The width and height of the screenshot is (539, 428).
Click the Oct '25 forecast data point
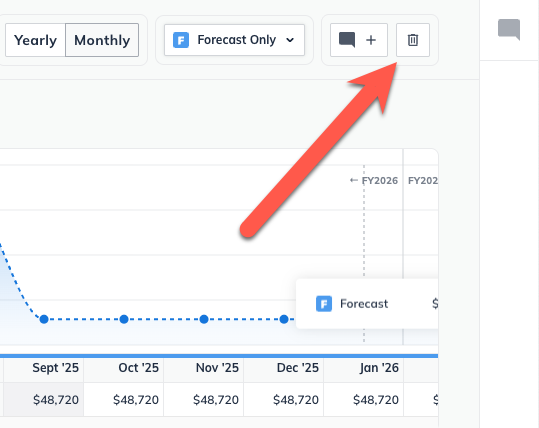[x=124, y=319]
